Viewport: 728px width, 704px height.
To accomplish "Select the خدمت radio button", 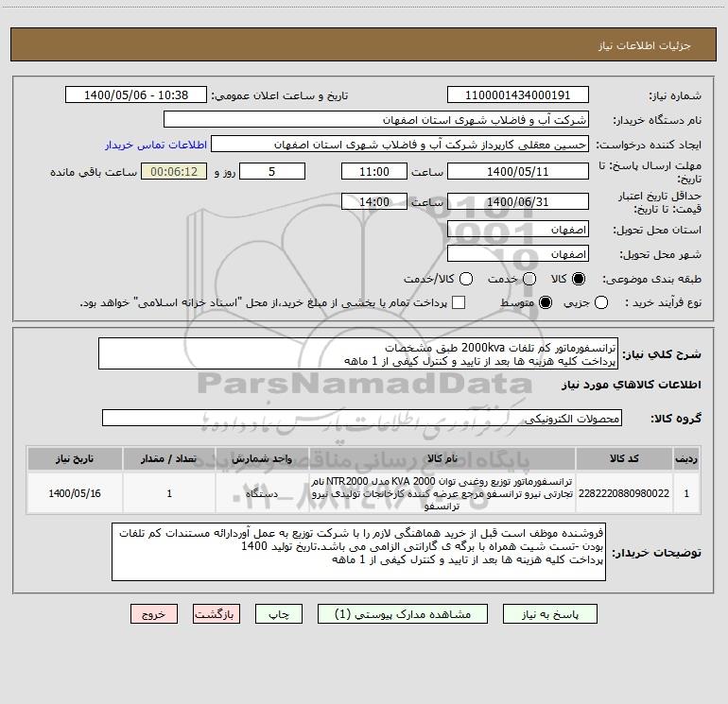I will tap(529, 279).
